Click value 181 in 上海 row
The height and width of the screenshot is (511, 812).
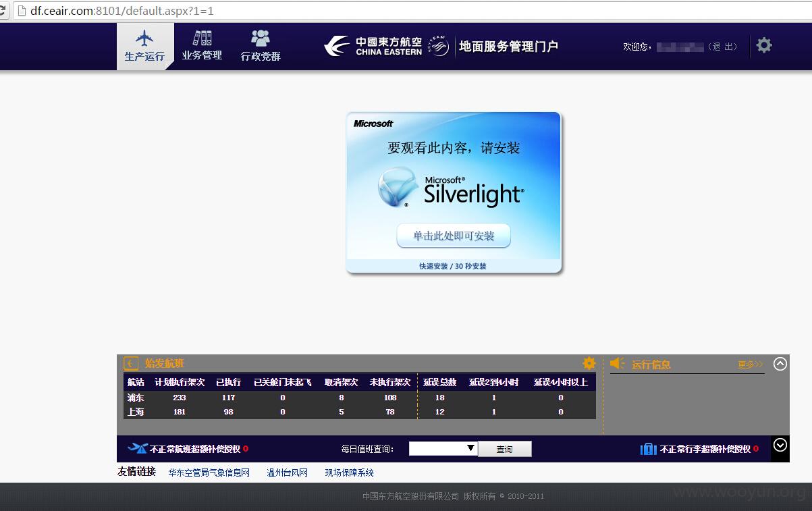click(x=180, y=412)
